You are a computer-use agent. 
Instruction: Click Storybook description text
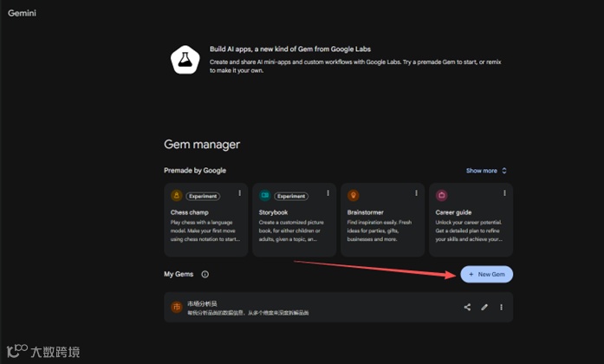[x=291, y=231]
